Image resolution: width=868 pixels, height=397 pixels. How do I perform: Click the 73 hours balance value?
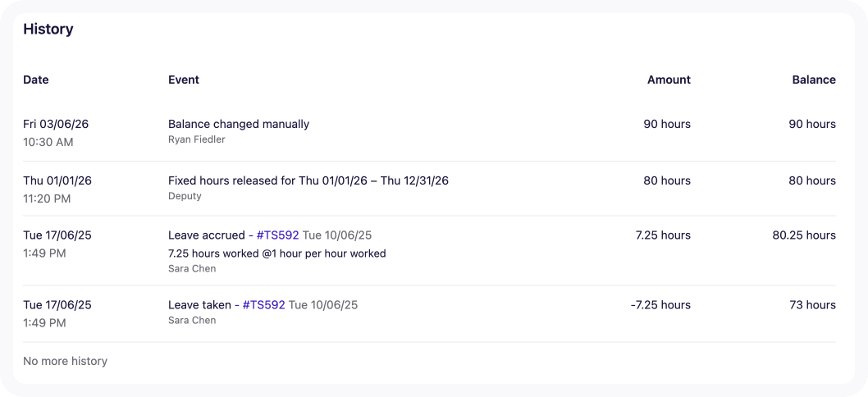point(812,305)
